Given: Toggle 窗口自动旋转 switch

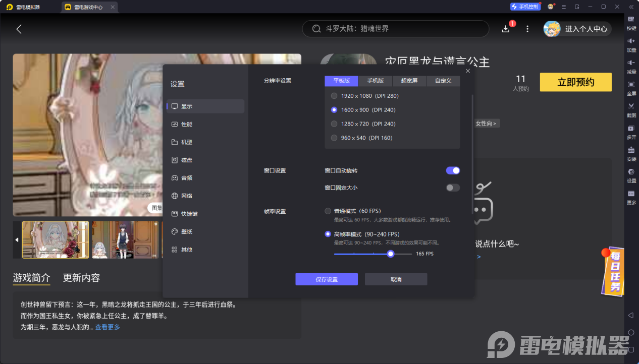Looking at the screenshot, I should click(x=453, y=170).
